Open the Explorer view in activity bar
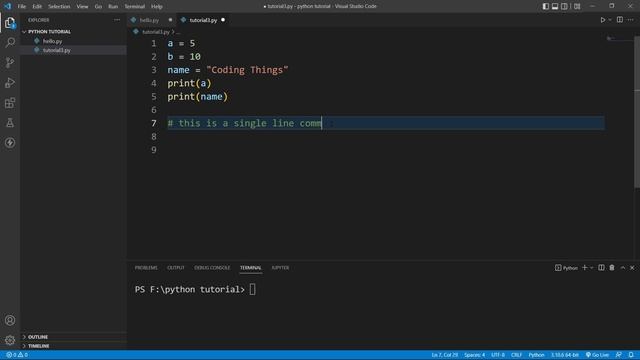Viewport: 640px width, 360px height. pyautogui.click(x=10, y=23)
